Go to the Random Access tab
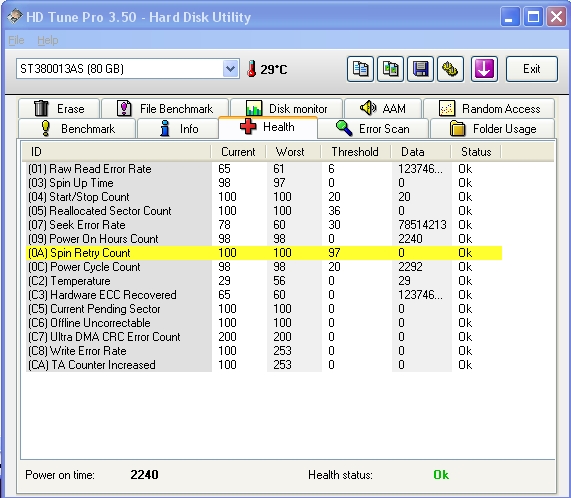Image resolution: width=571 pixels, height=498 pixels. (x=489, y=108)
